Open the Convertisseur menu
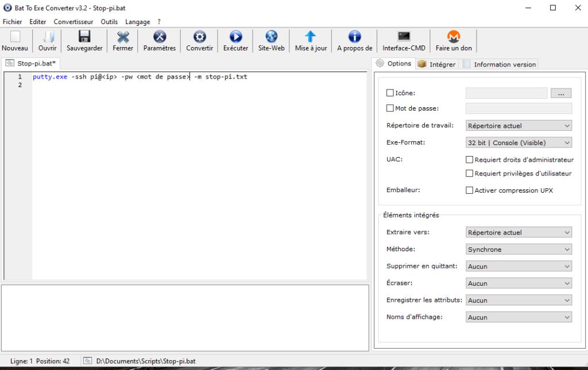This screenshot has width=588, height=370. 73,22
